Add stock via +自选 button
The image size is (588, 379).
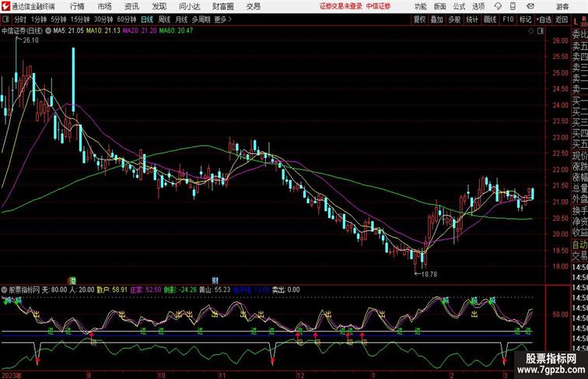[x=544, y=19]
